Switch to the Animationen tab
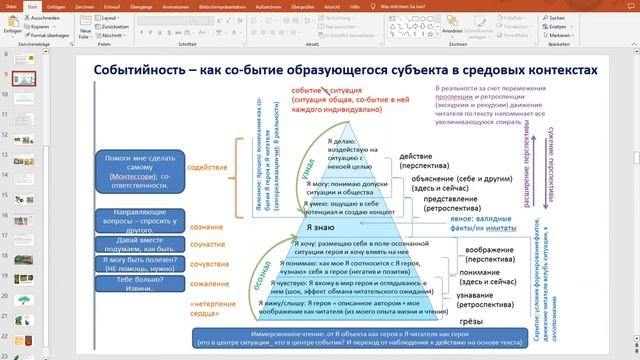 [176, 7]
